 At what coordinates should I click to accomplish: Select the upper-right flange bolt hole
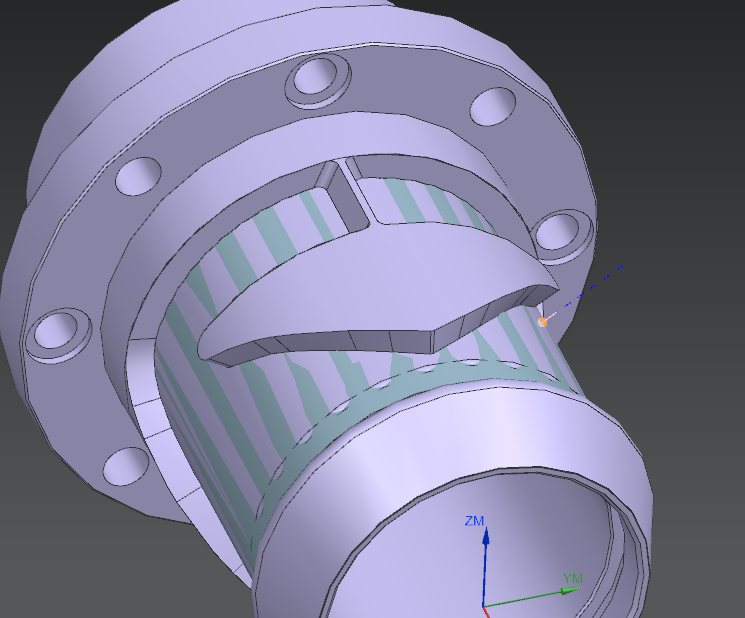click(x=491, y=106)
